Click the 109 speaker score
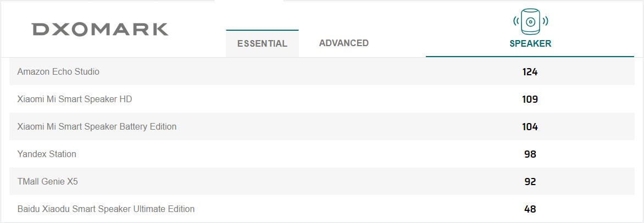The height and width of the screenshot is (223, 644). 530,99
